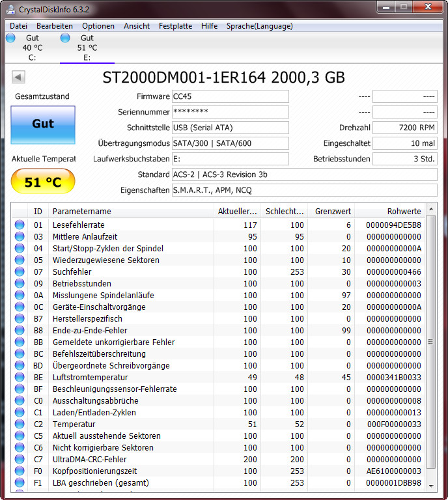This screenshot has width=448, height=500.
Task: Select the E: drive showing 51 °C
Action: 87,48
